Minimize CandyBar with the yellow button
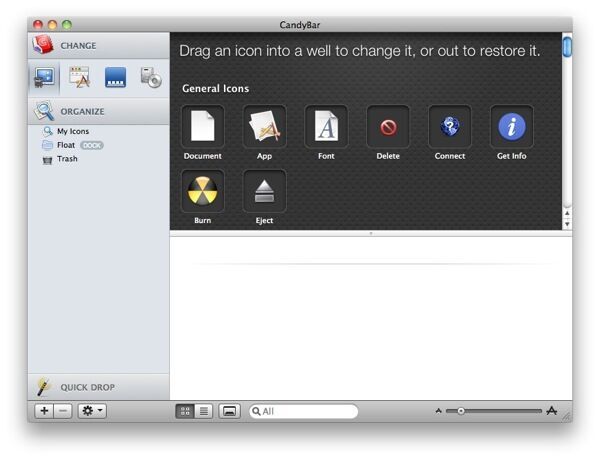The width and height of the screenshot is (600, 459). click(x=52, y=25)
